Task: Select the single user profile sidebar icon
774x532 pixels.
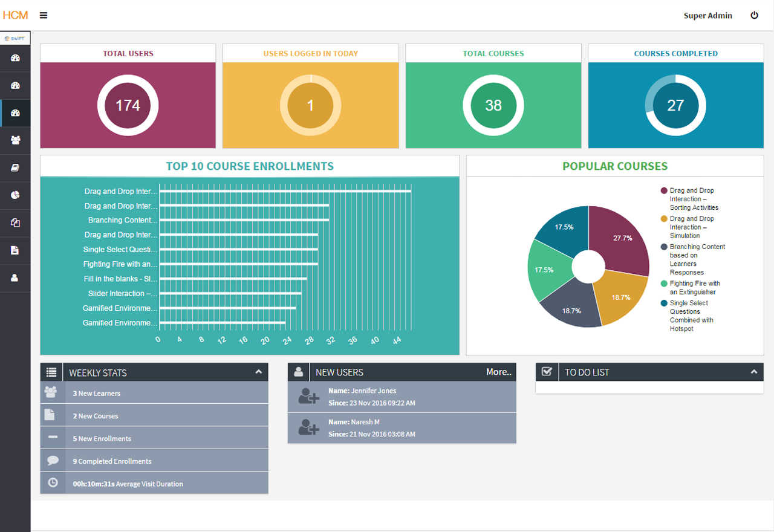Action: click(16, 278)
